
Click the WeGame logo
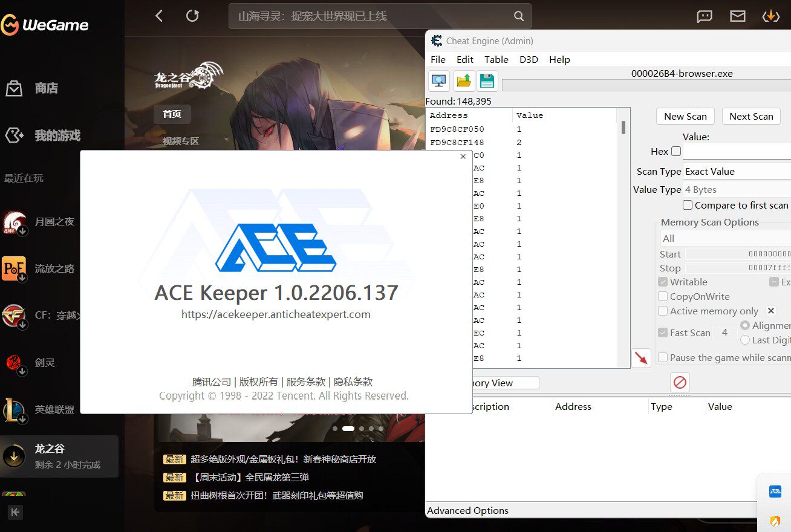pyautogui.click(x=45, y=25)
